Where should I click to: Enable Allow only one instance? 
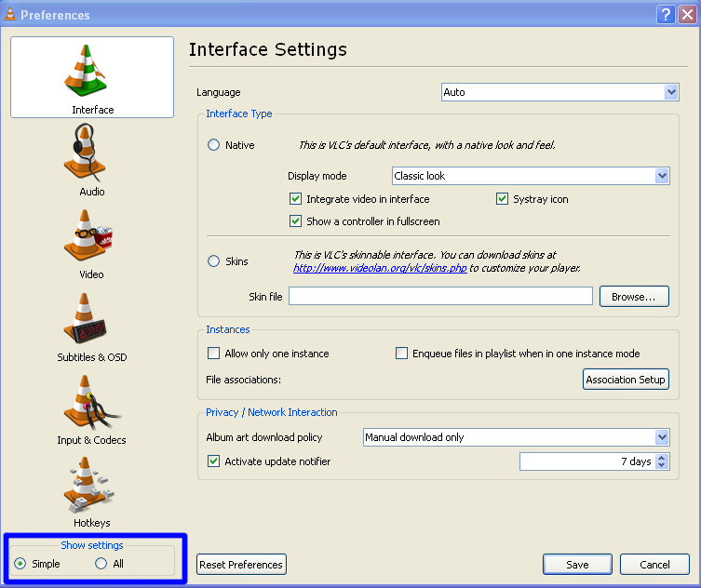click(214, 354)
